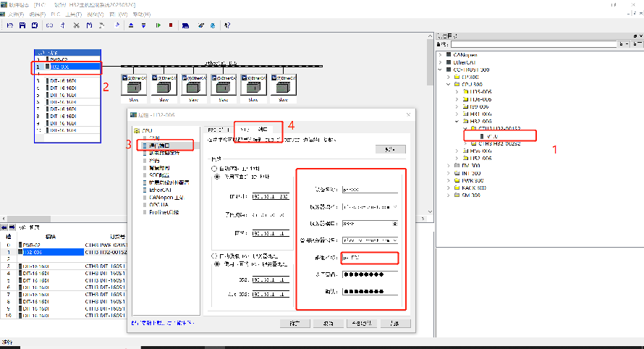Screen dimensions: 644x349
Task: Click the Copy toolbar icon
Action: pyautogui.click(x=89, y=25)
